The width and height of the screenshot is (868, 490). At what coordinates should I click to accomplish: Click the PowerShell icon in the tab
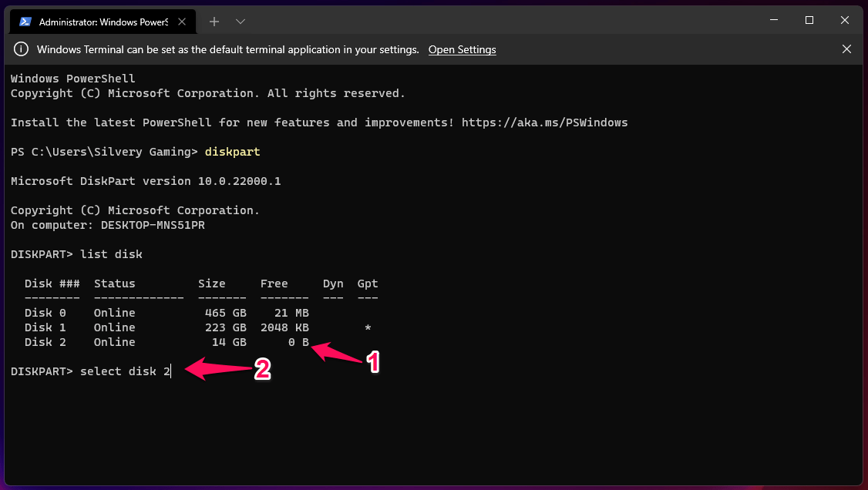25,22
